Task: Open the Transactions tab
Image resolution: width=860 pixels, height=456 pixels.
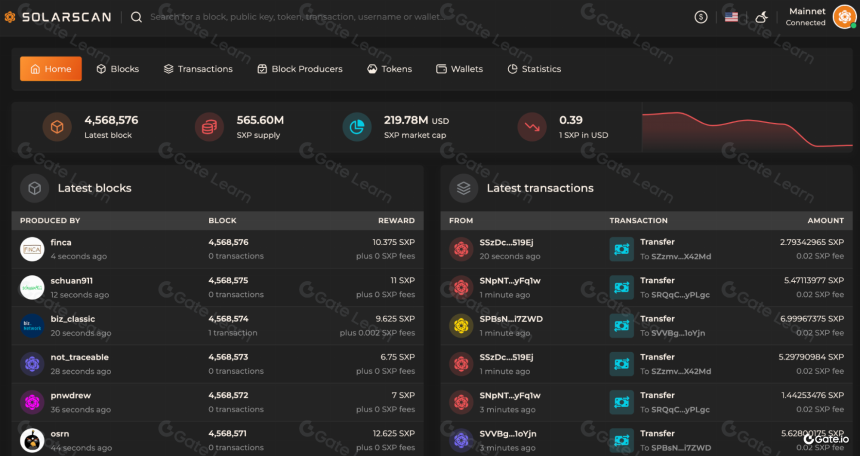Action: coord(198,69)
